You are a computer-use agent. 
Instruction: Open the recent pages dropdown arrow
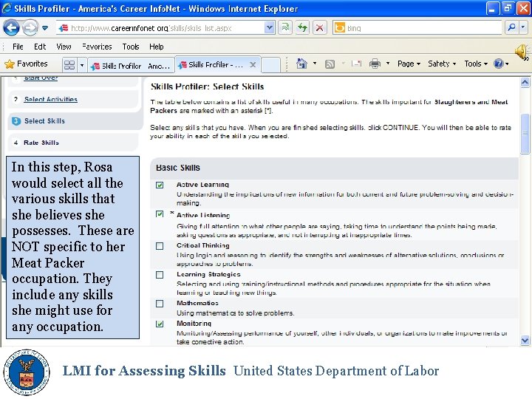[x=45, y=28]
